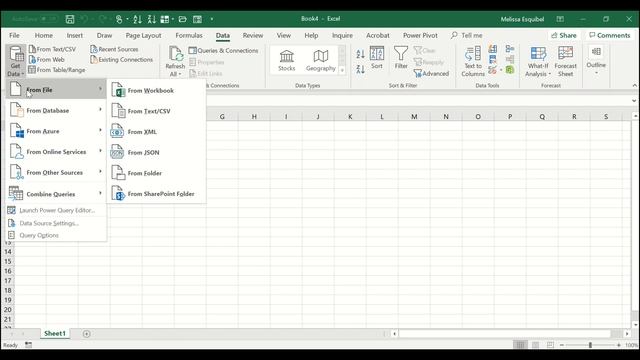
Task: Switch to the Home tab
Action: (x=44, y=36)
